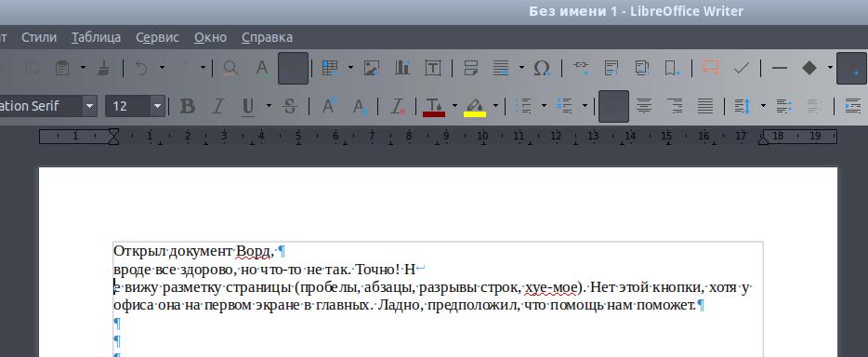Run the Spelling check tool
868x357 pixels.
pos(262,68)
